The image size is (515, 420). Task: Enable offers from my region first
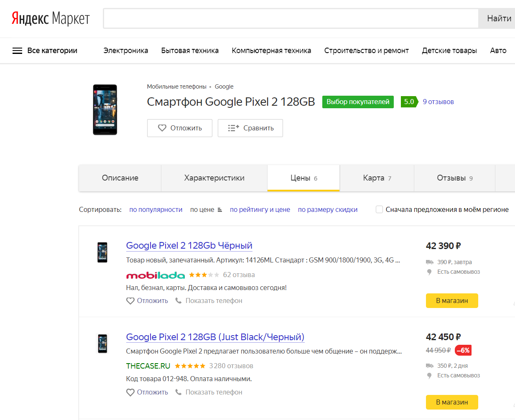379,209
